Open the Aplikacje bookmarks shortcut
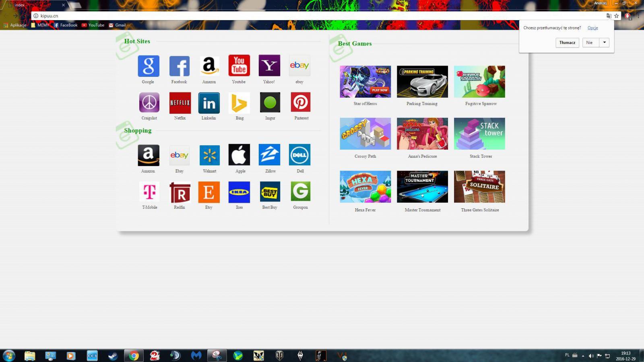Image resolution: width=644 pixels, height=362 pixels. 15,25
